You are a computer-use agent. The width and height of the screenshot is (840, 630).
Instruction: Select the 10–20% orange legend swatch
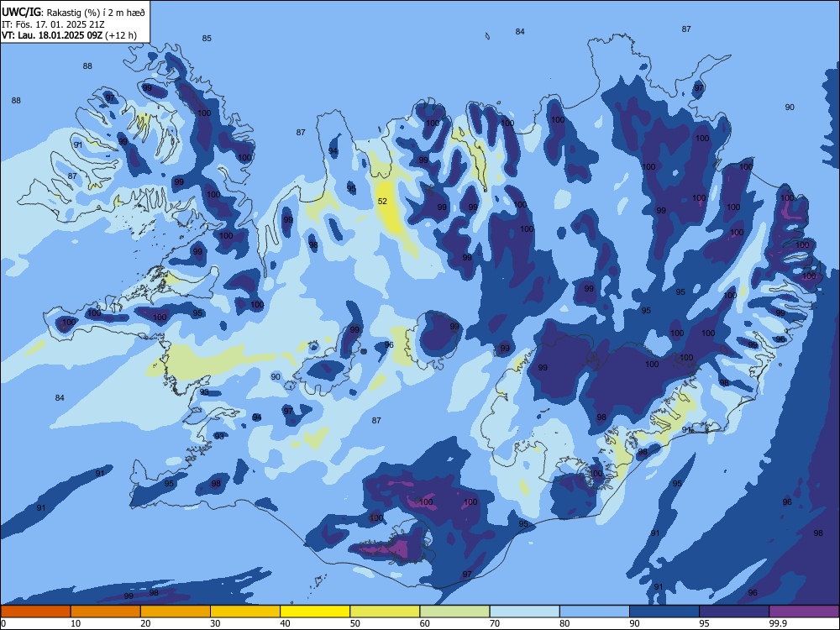click(106, 612)
